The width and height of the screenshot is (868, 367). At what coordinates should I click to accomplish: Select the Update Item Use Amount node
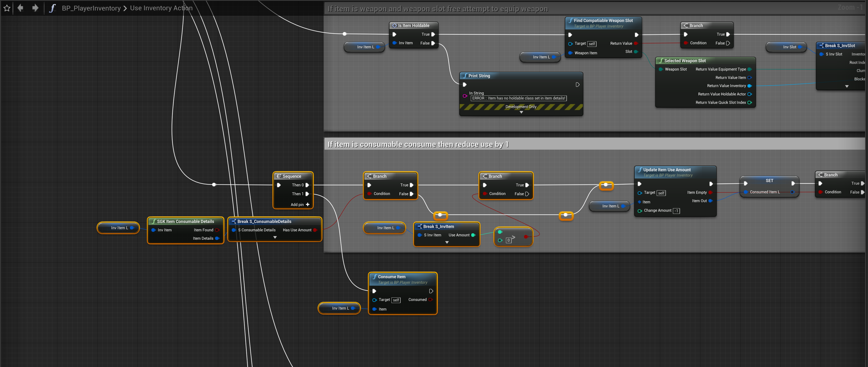pyautogui.click(x=667, y=170)
